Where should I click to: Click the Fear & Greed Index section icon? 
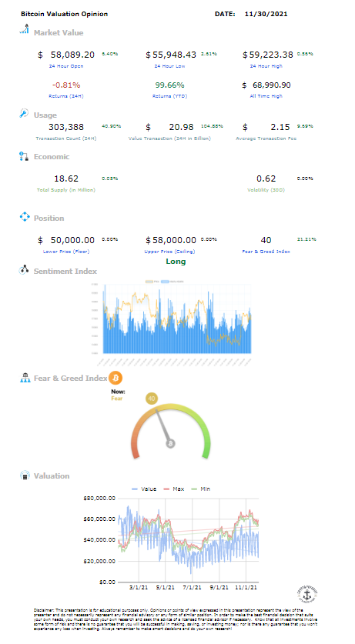coord(25,378)
